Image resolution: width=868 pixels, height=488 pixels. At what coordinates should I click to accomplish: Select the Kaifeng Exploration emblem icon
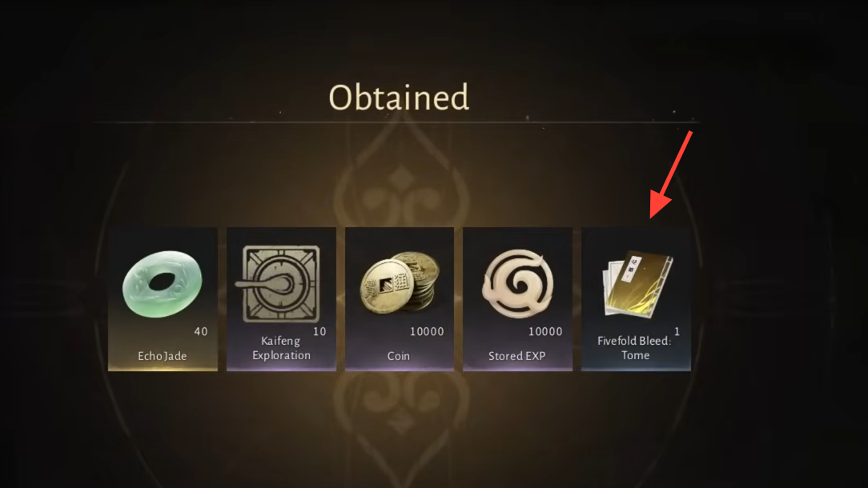[281, 284]
